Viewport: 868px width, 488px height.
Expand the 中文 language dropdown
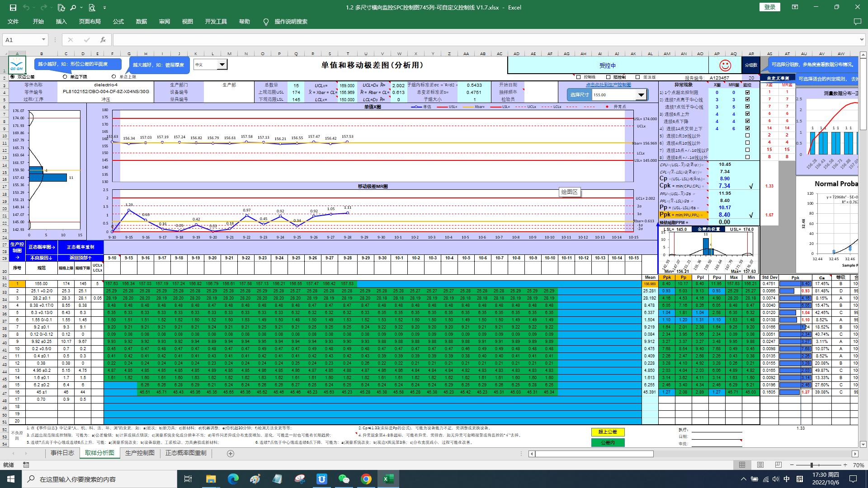(x=222, y=65)
